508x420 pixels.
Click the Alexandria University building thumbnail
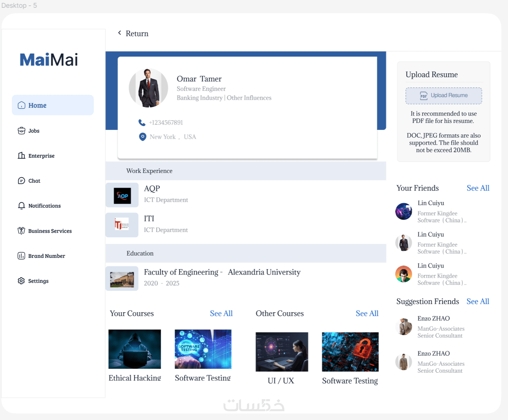click(122, 279)
